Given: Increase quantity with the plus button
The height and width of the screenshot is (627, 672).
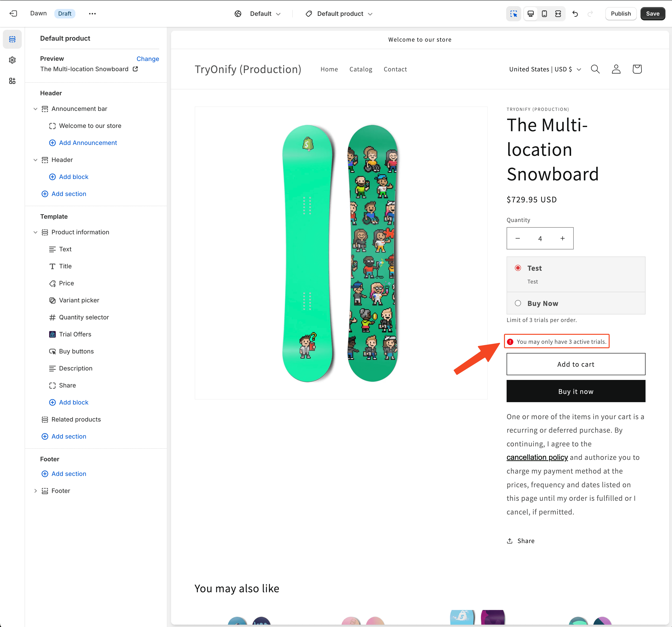Looking at the screenshot, I should [562, 238].
